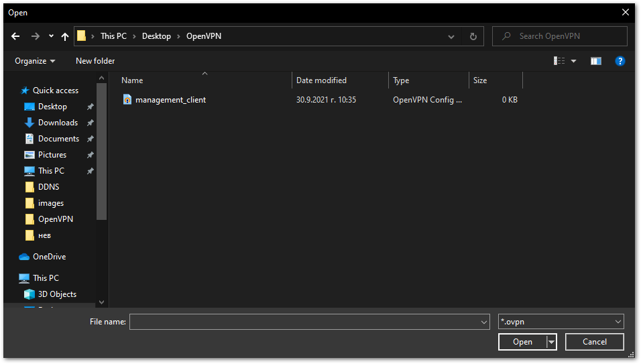Viewport: 641px width, 364px height.
Task: Select OneDrive in navigation pane
Action: click(x=49, y=257)
